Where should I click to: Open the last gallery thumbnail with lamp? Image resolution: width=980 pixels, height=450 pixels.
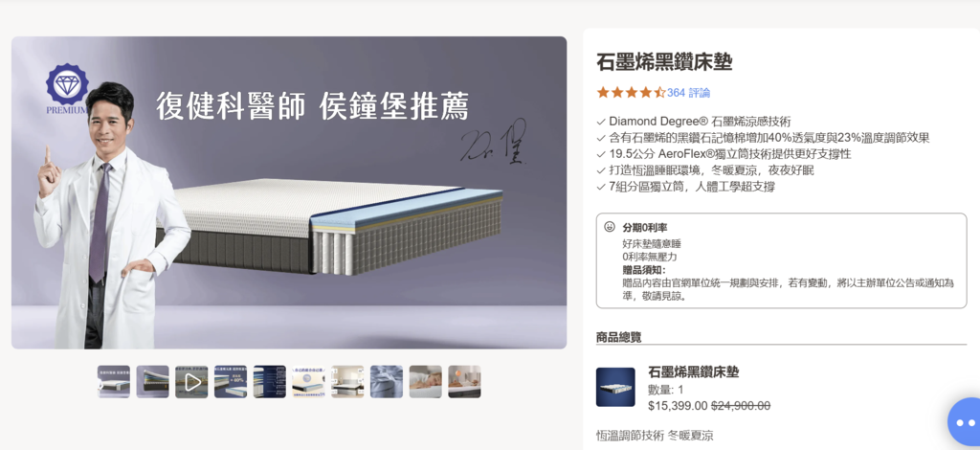464,382
